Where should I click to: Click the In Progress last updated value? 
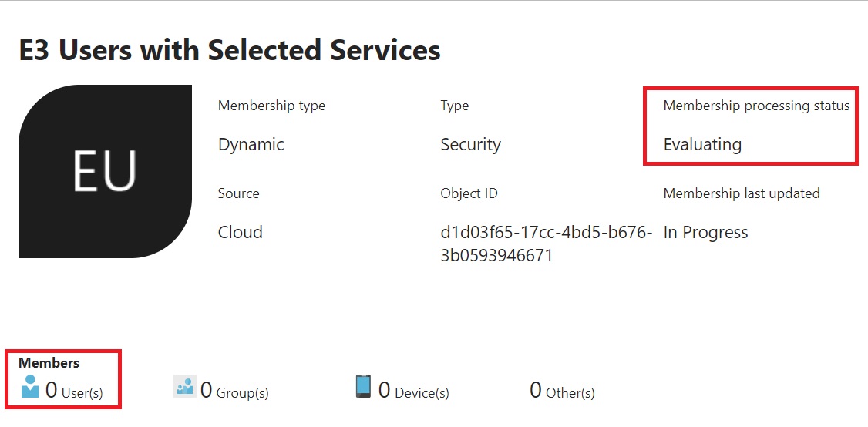[x=705, y=232]
